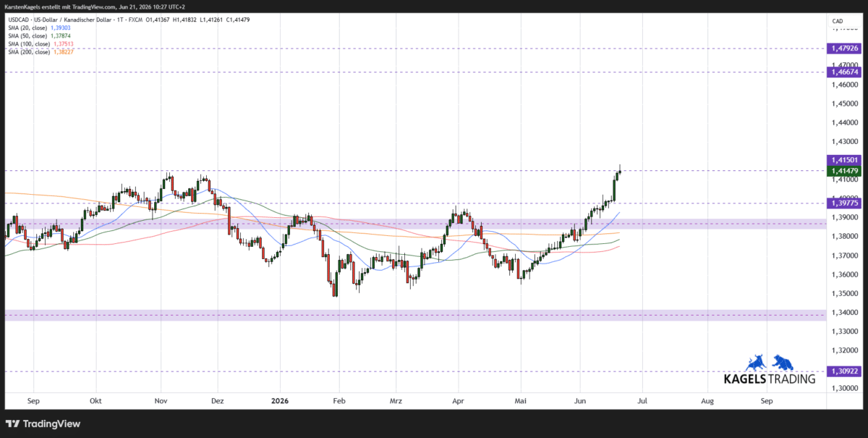The image size is (868, 438).
Task: Click the 2026 label on time axis
Action: point(278,400)
